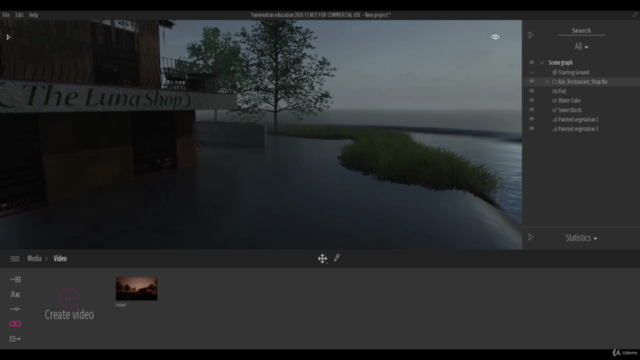This screenshot has height=360, width=640.
Task: Open the Context (urban/terrain) sidebar icon
Action: click(x=15, y=294)
